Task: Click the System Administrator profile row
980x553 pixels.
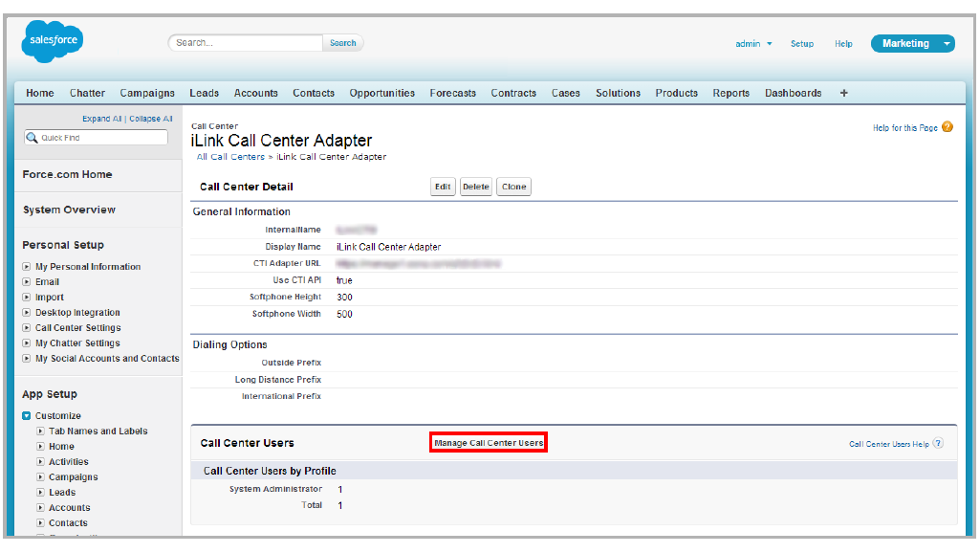Action: tap(574, 489)
